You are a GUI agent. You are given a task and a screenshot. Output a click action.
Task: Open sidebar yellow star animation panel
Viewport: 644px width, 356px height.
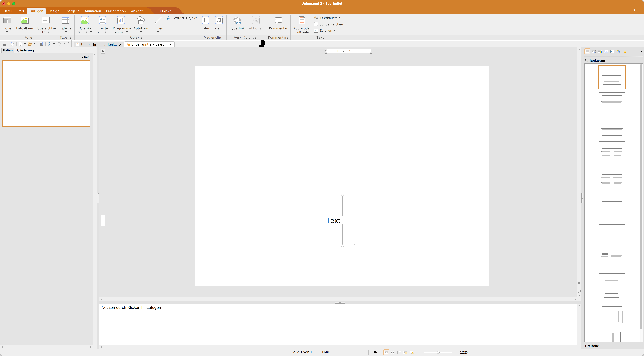coord(625,52)
